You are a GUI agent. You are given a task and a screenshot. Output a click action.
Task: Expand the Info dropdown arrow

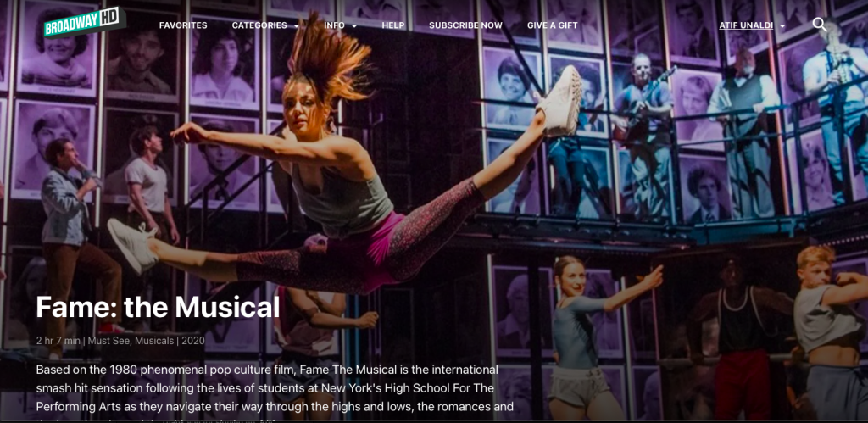point(354,26)
